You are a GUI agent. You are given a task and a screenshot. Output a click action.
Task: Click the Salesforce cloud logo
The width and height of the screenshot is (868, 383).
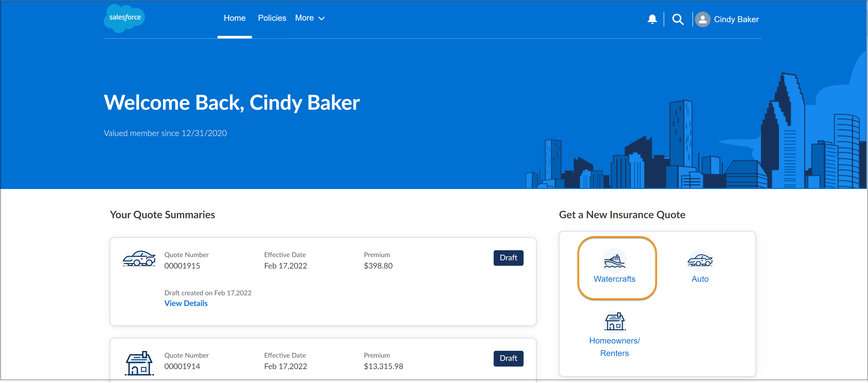coord(124,18)
